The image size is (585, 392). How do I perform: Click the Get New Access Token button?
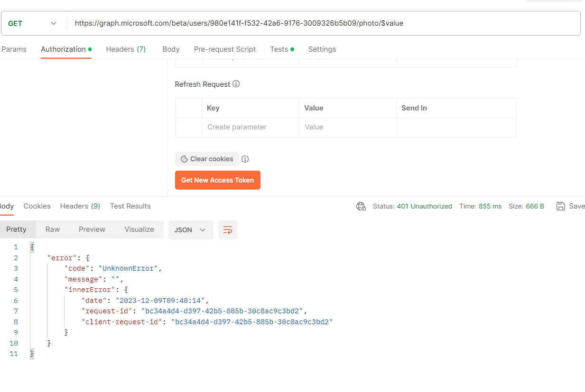click(x=217, y=180)
